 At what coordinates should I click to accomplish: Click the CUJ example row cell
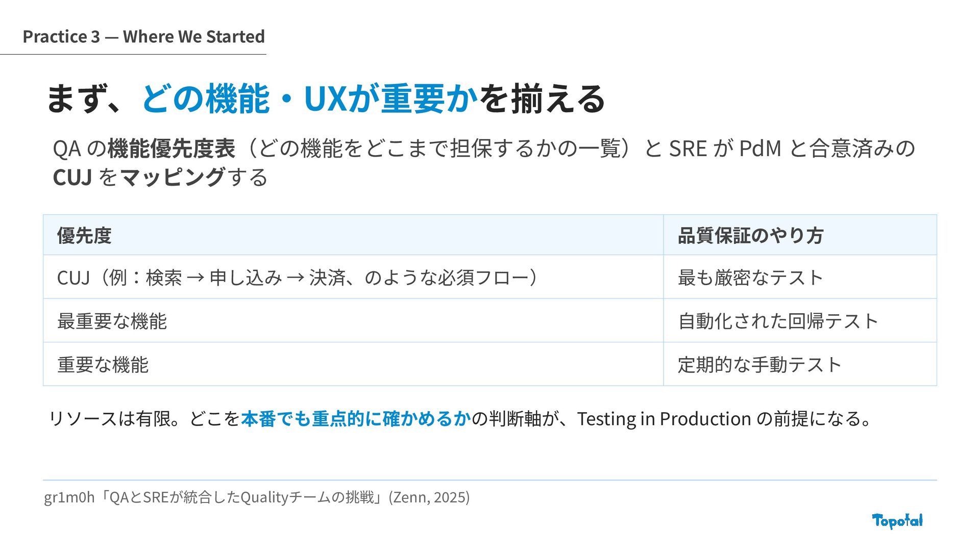[x=353, y=277]
